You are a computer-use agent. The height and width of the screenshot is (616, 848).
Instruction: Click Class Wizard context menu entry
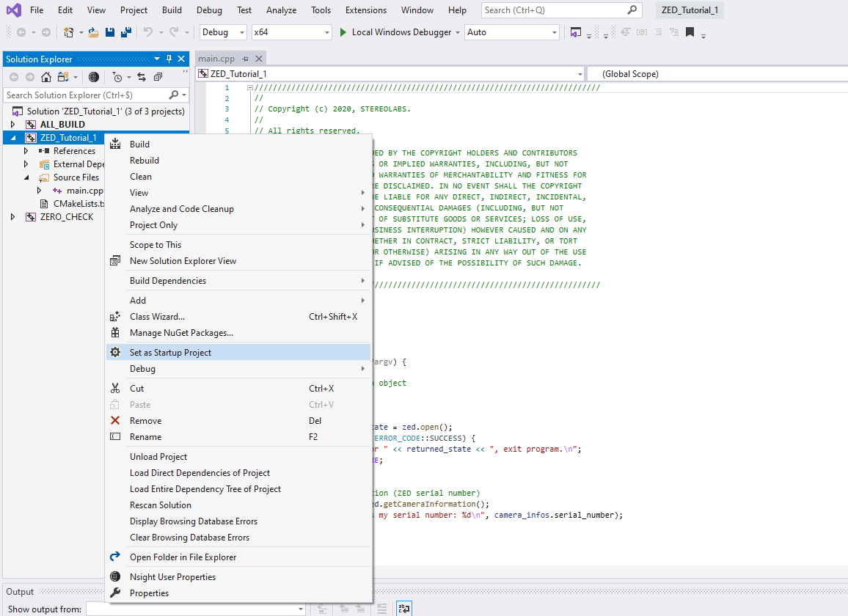(238, 317)
